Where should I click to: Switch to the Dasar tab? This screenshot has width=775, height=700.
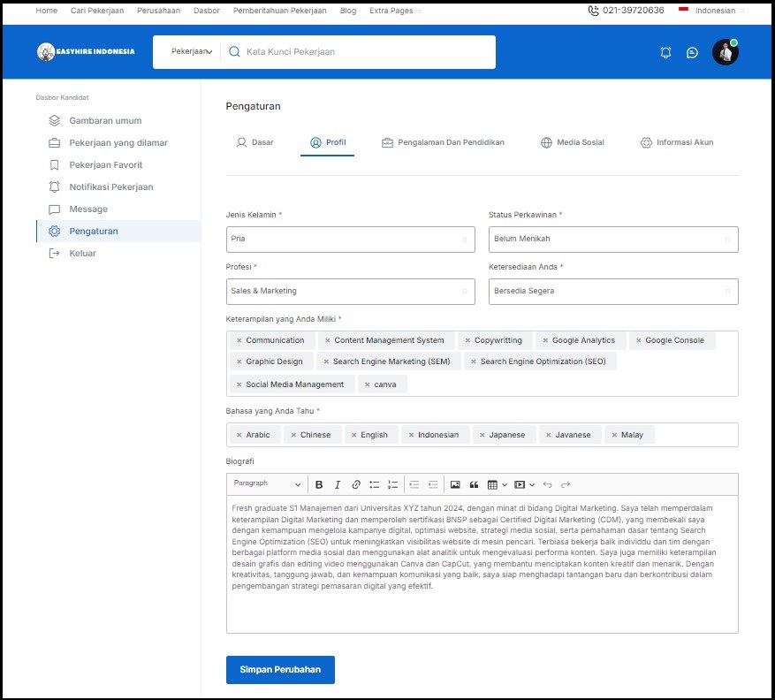[255, 142]
